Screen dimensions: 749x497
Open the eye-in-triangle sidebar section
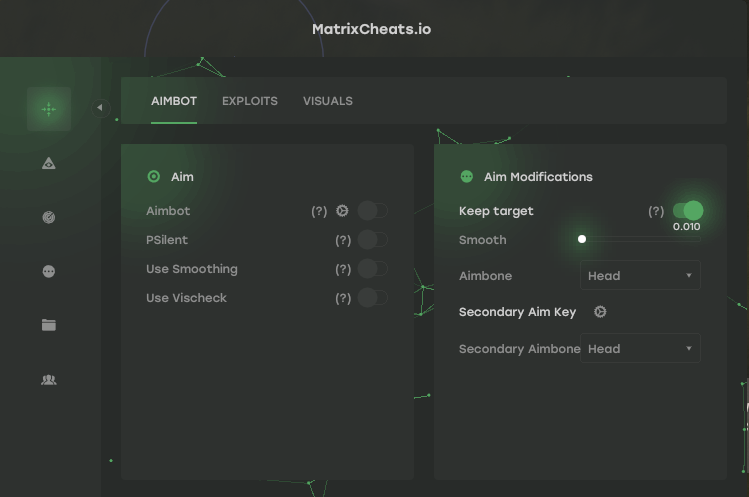point(49,163)
